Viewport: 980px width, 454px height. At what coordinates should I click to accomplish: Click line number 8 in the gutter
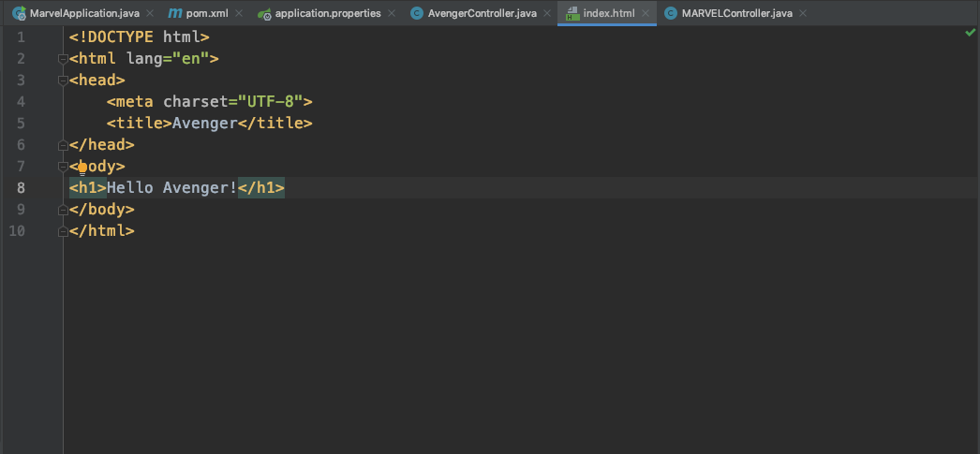pyautogui.click(x=22, y=188)
